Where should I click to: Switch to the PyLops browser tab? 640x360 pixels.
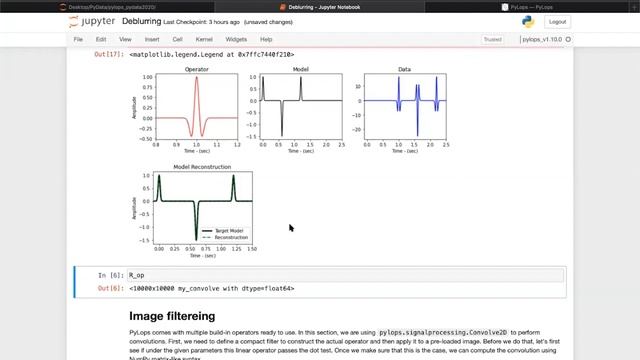[527, 7]
